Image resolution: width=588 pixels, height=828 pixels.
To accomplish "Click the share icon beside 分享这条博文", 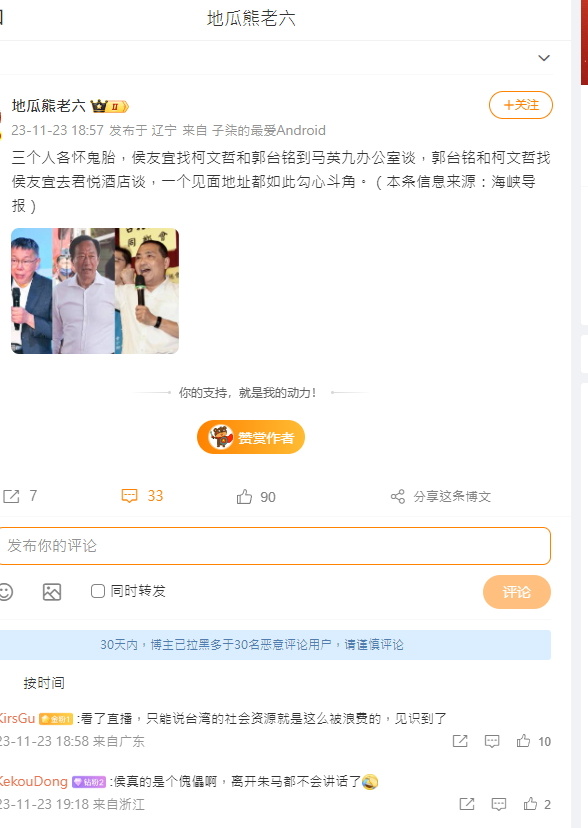I will pos(397,496).
